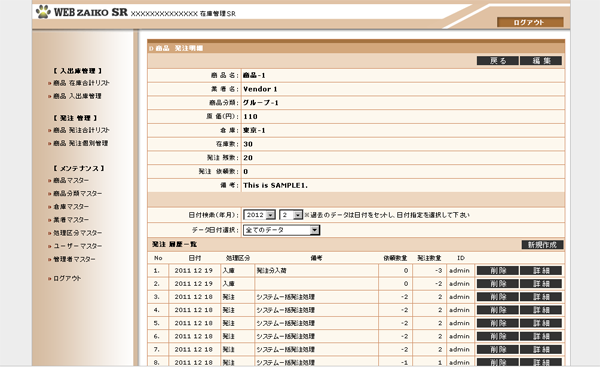This screenshot has height=367, width=600.
Task: Click the 新規作成 button
Action: click(x=542, y=245)
